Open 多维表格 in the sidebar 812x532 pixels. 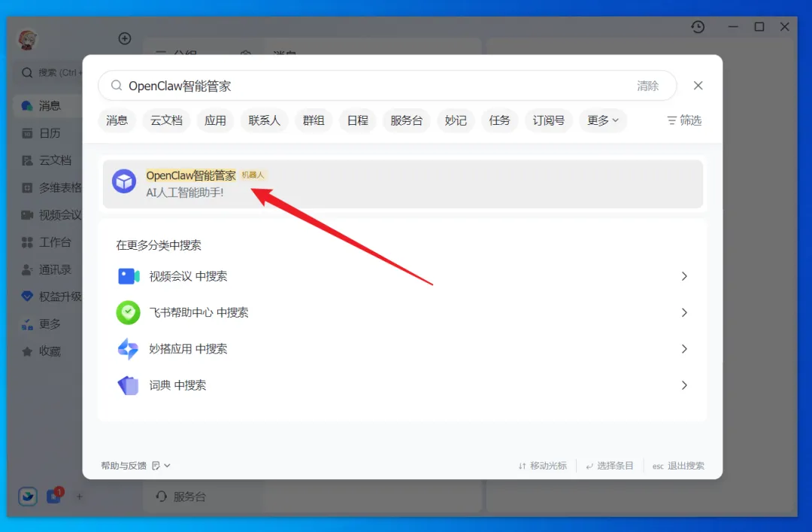pyautogui.click(x=49, y=187)
